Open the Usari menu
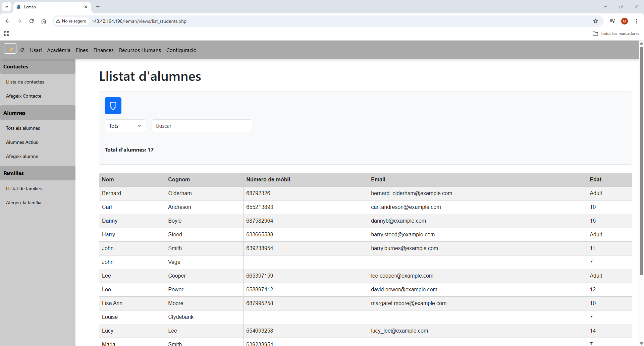This screenshot has width=644, height=346. pos(36,50)
